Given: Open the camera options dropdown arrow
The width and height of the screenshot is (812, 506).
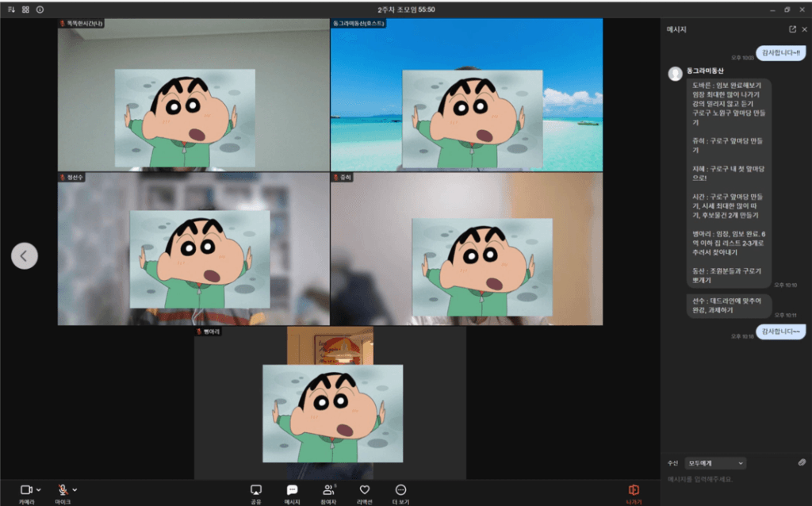Looking at the screenshot, I should (38, 490).
